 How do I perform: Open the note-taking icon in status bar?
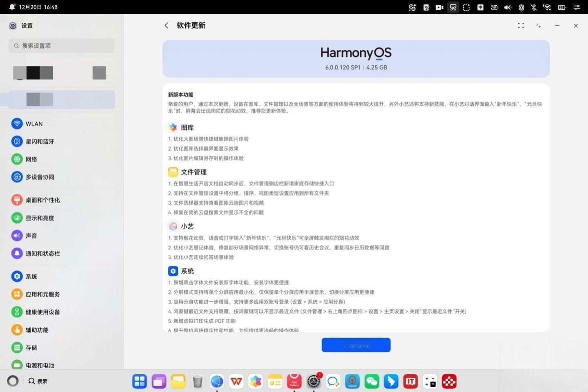(x=426, y=7)
